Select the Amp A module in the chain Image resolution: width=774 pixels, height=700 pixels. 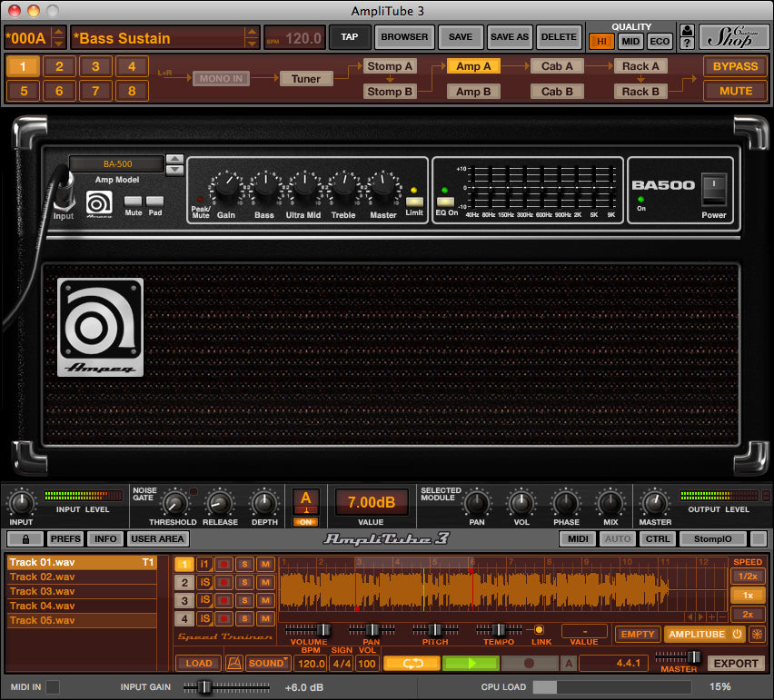[473, 65]
